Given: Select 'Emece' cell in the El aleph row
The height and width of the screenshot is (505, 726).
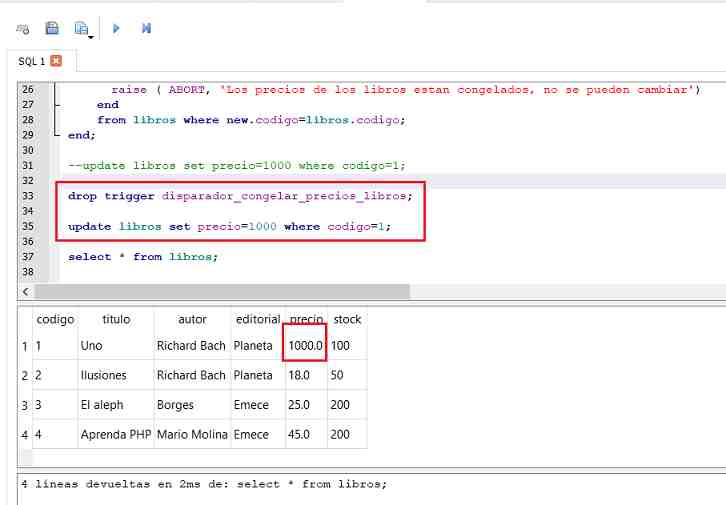Looking at the screenshot, I should [258, 405].
